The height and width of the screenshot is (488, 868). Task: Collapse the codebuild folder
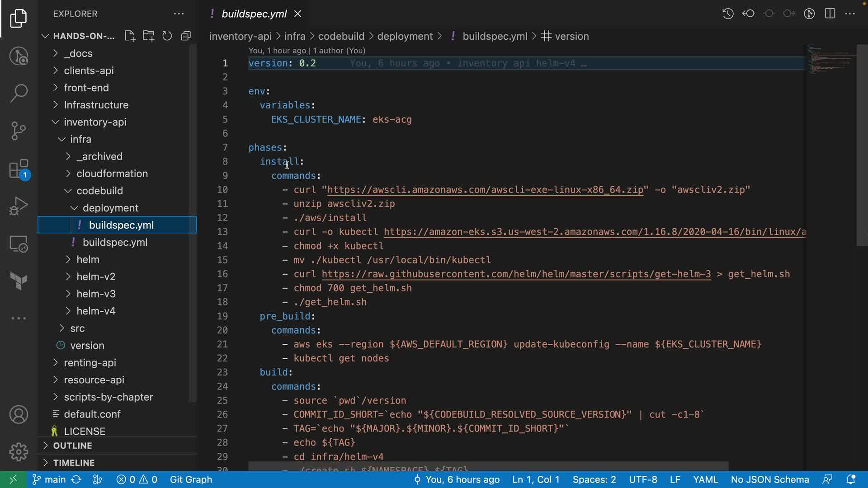99,191
